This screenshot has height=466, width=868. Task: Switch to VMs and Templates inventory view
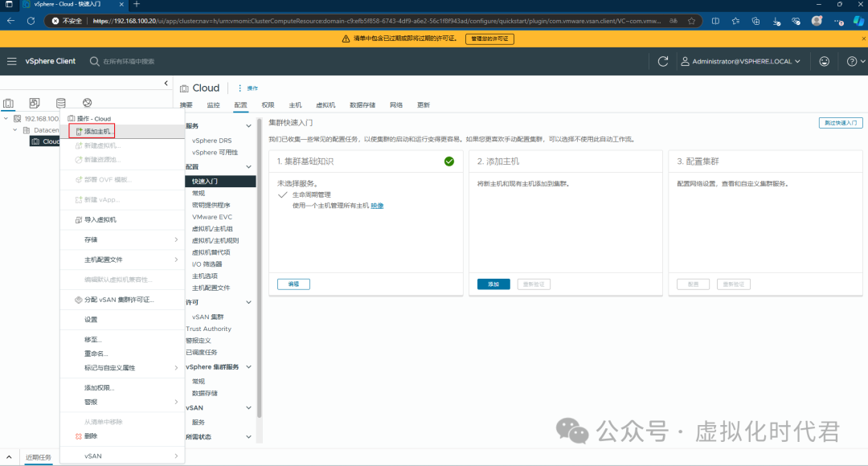[35, 103]
